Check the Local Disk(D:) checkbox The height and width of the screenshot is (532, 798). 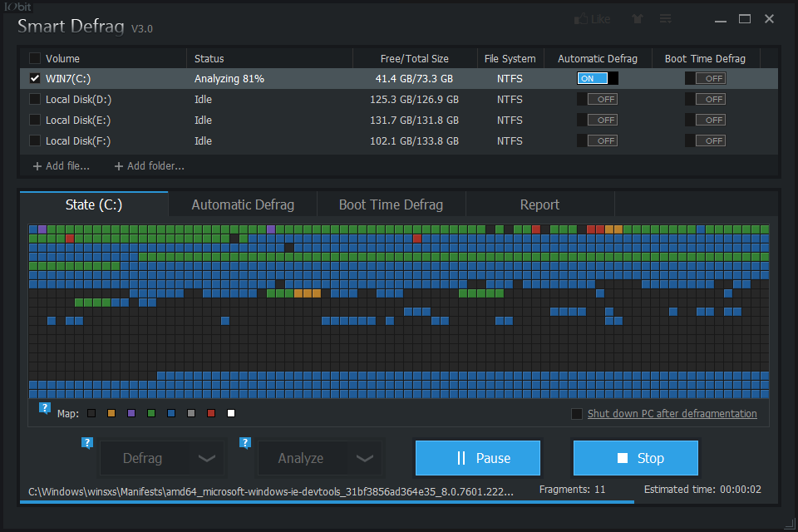(35, 99)
